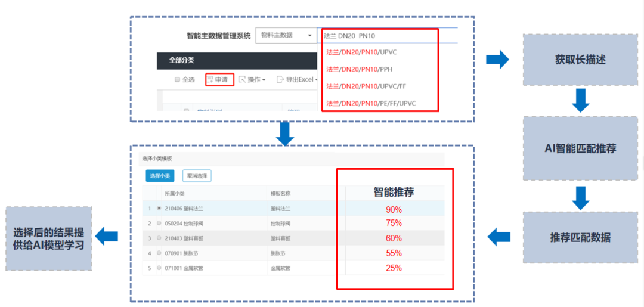Click 控制球阀 in 模板名称 column
The width and height of the screenshot is (644, 307).
point(280,224)
